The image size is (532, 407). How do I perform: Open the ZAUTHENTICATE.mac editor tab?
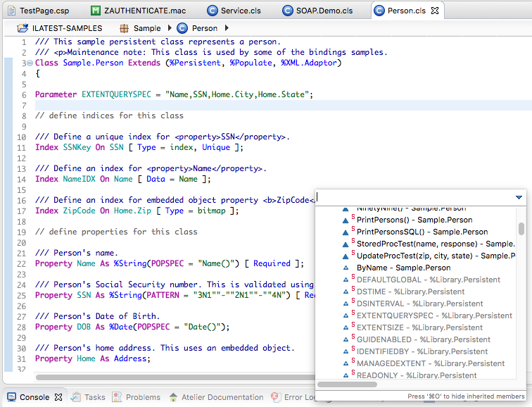coord(139,11)
